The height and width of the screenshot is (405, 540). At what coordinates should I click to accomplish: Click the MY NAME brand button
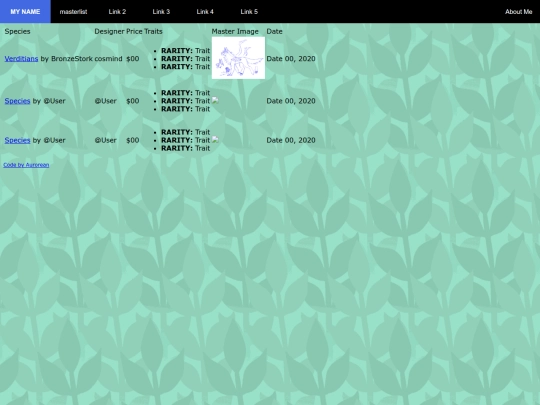[x=25, y=11]
